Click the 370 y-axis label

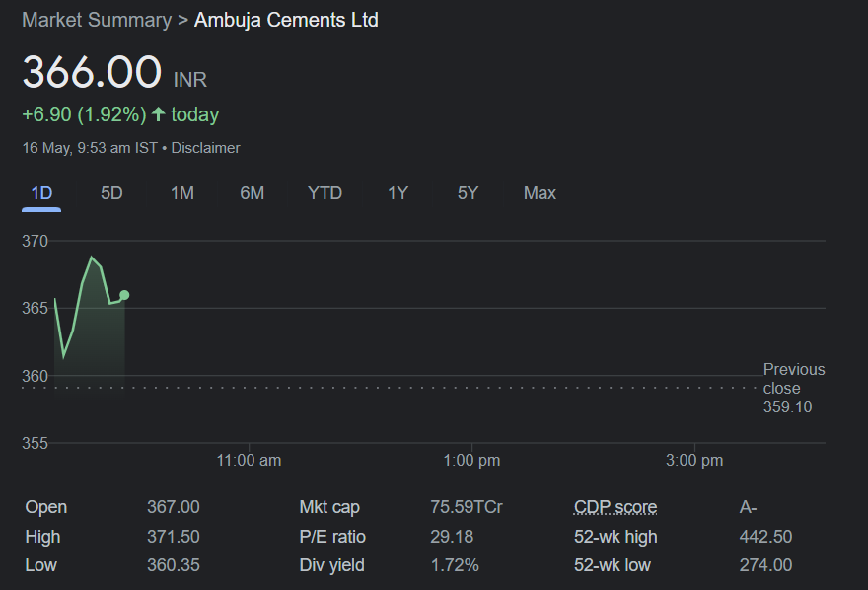[x=35, y=242]
